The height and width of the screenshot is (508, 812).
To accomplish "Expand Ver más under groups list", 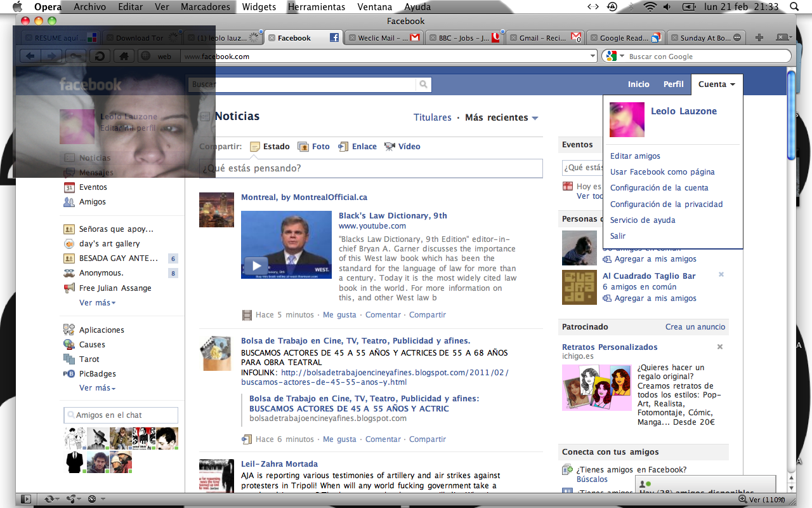I will click(x=97, y=303).
